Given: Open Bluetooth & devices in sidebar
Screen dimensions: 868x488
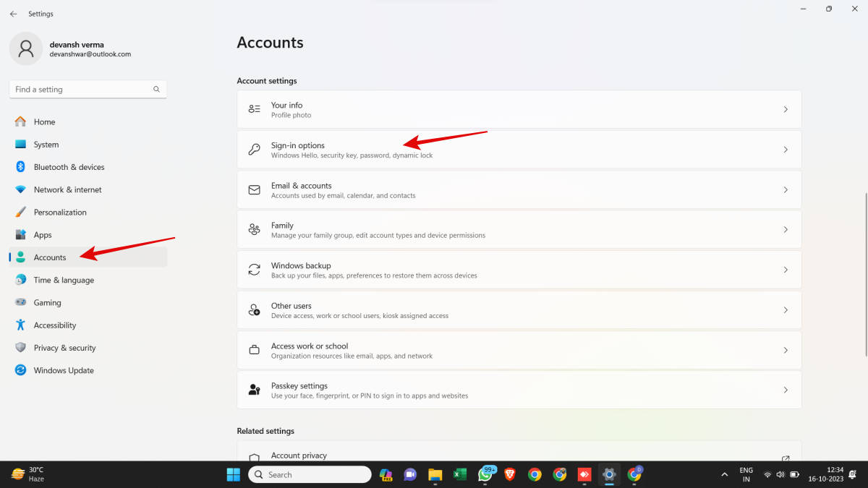Looking at the screenshot, I should pyautogui.click(x=69, y=167).
